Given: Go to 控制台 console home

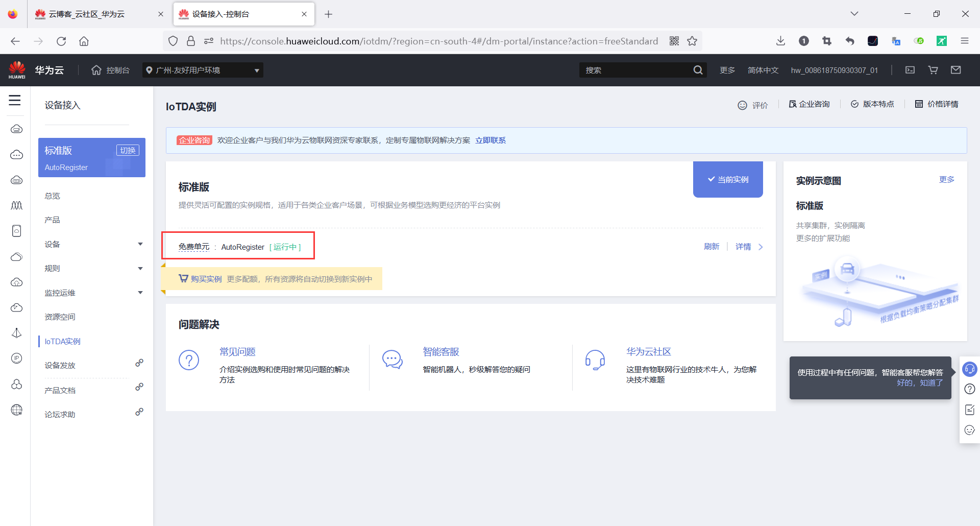Looking at the screenshot, I should tap(111, 70).
